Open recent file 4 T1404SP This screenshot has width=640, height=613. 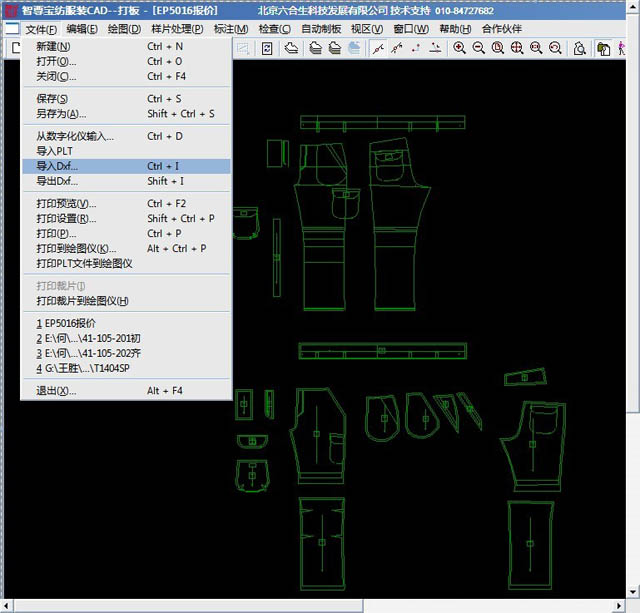pyautogui.click(x=127, y=369)
